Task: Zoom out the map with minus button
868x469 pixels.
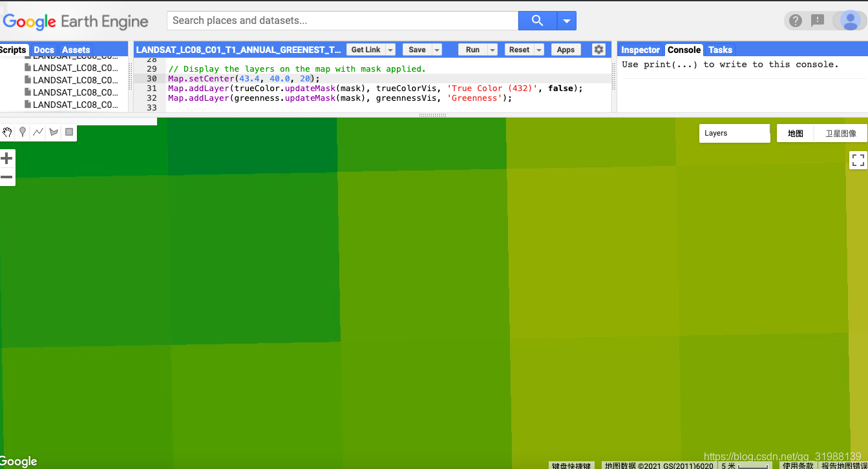Action: pyautogui.click(x=7, y=177)
